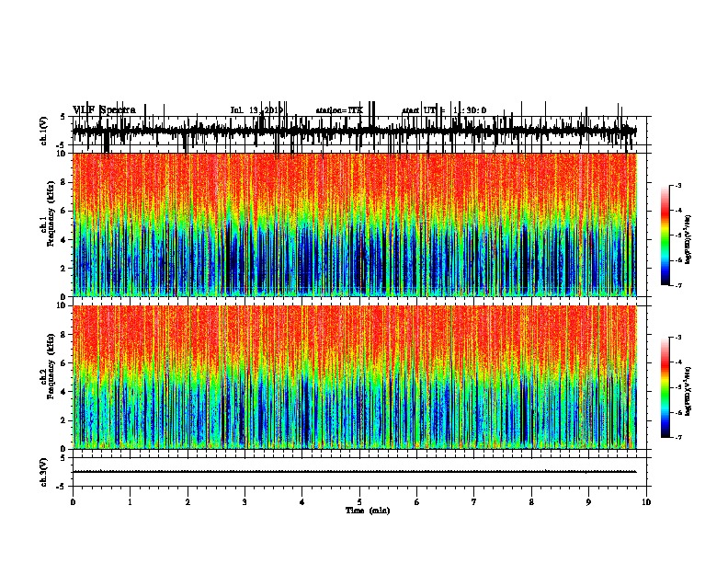Viewport: 728px width, 563px height.
Task: Click the ch.3(V) waveform axis label
Action: 44,473
